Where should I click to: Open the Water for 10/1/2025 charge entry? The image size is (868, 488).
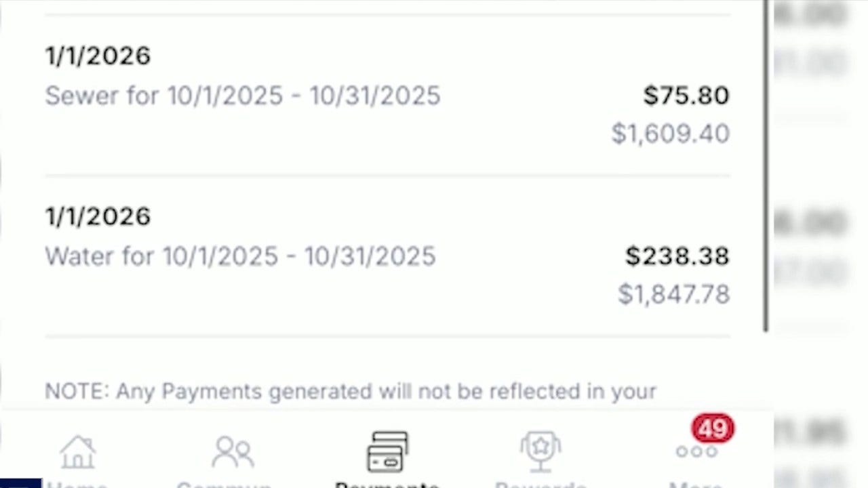(x=240, y=256)
